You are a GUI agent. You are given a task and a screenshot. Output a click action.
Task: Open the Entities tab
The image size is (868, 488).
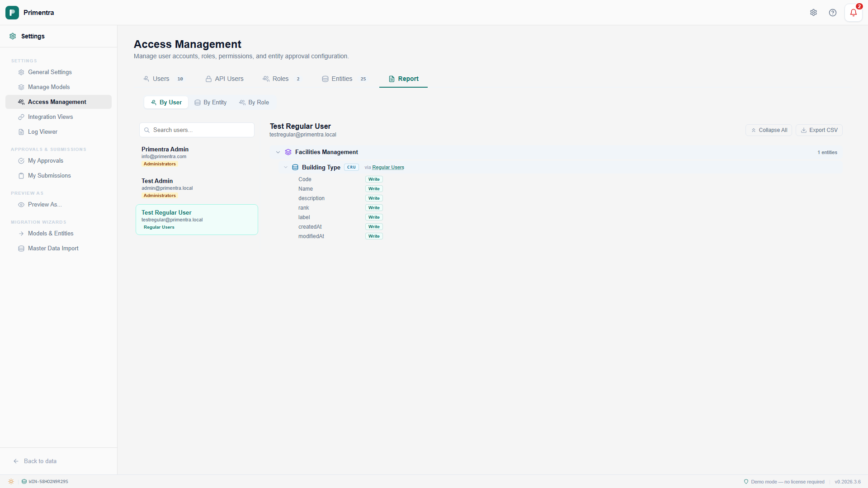[x=342, y=79]
